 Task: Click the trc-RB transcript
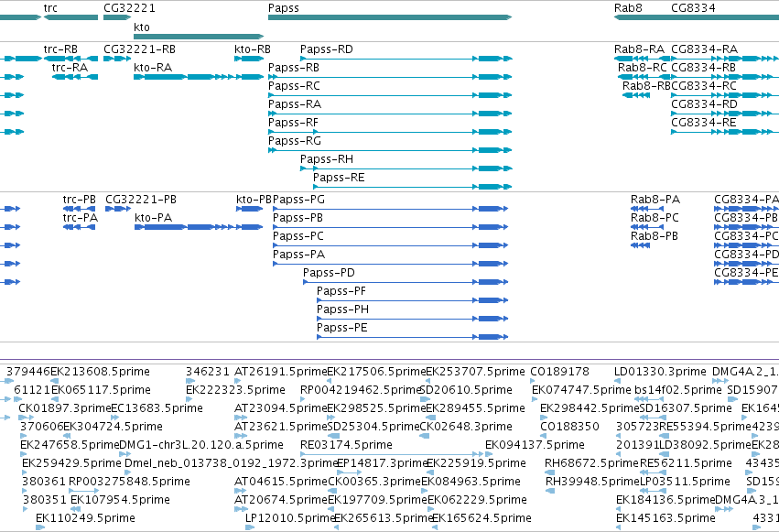point(70,59)
